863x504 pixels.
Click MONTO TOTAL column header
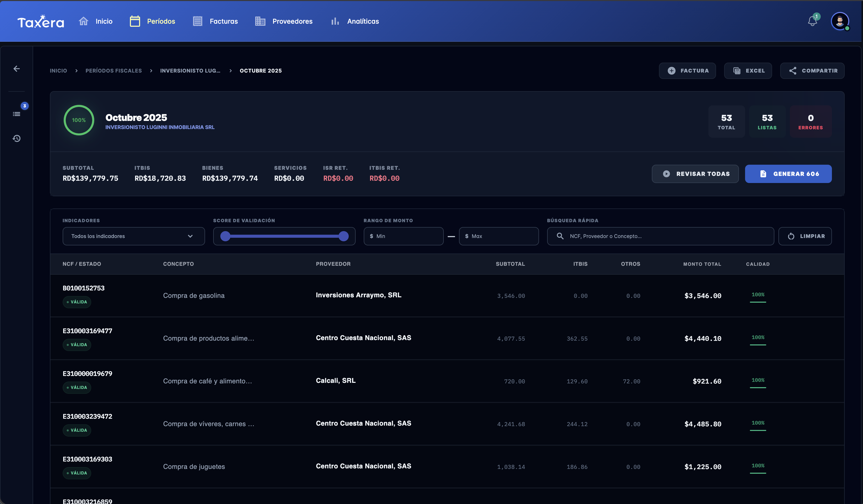[702, 264]
